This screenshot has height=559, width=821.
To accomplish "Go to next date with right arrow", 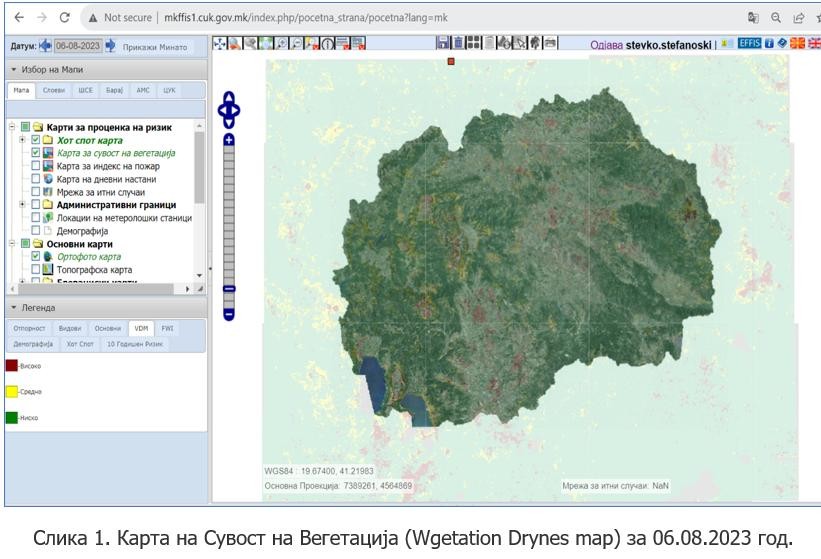I will (x=110, y=46).
